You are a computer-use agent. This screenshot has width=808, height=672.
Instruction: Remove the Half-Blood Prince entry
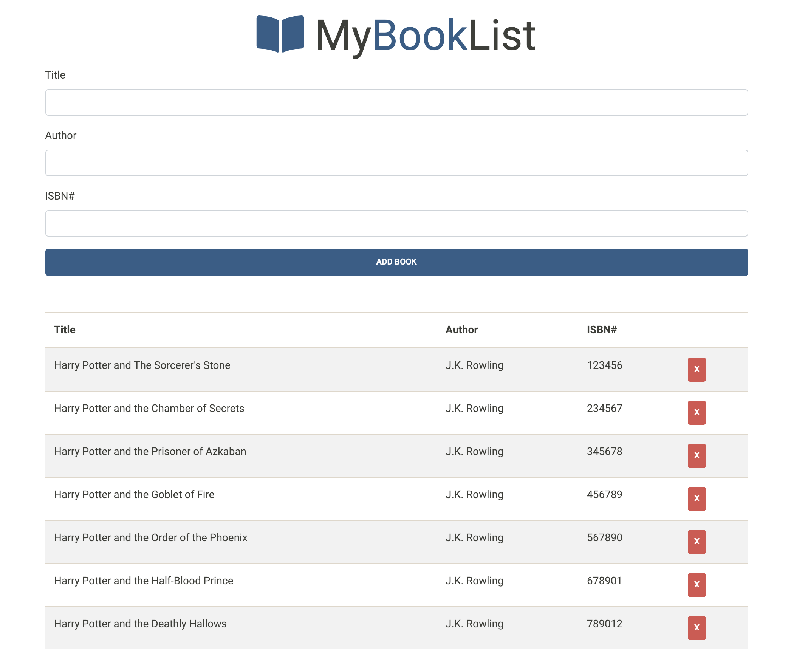coord(697,585)
